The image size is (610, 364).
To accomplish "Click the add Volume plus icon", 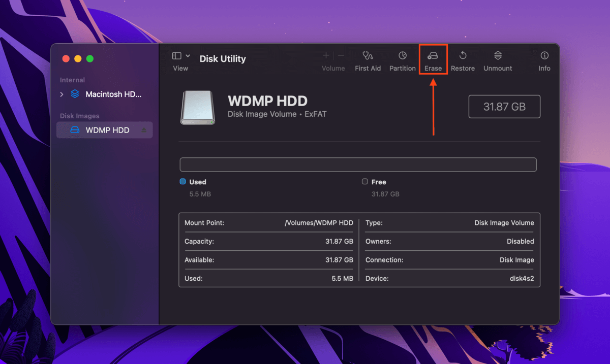I will [326, 55].
